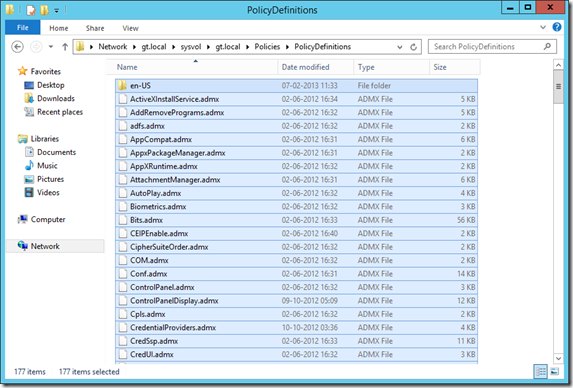Switch to the Home ribbon tab
Screen dimensions: 573x388
58,28
